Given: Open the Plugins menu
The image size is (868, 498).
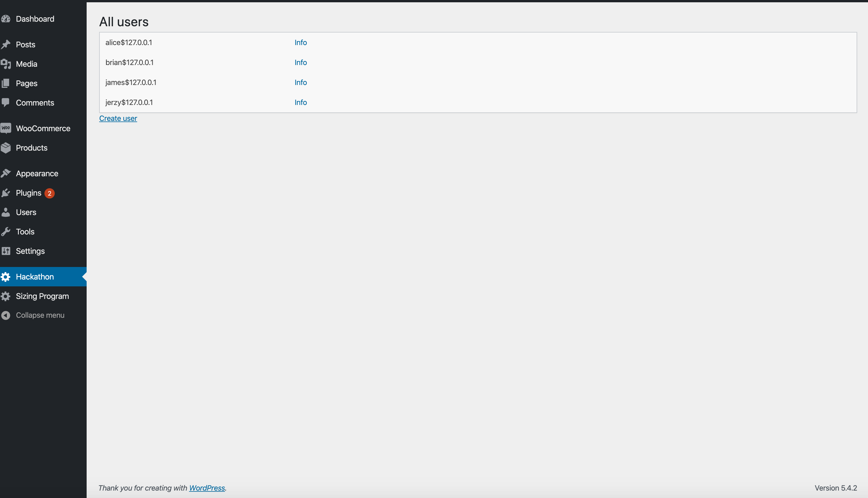Looking at the screenshot, I should [x=29, y=193].
